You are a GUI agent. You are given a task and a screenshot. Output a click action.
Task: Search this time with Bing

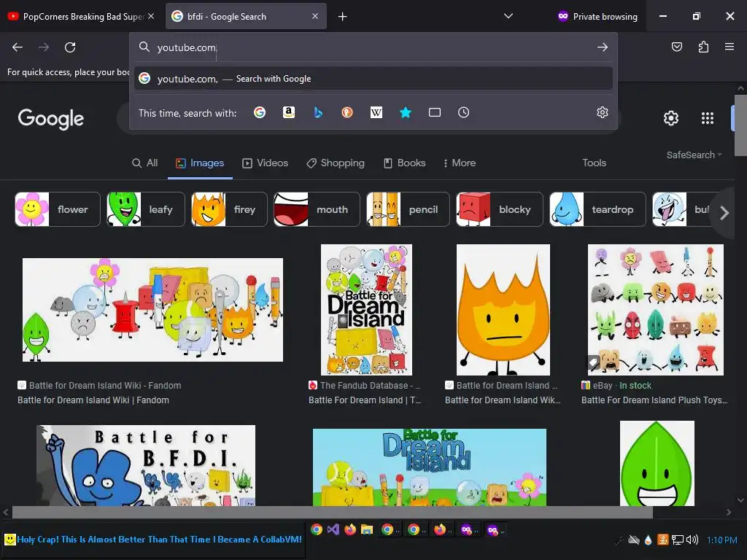[x=318, y=112]
